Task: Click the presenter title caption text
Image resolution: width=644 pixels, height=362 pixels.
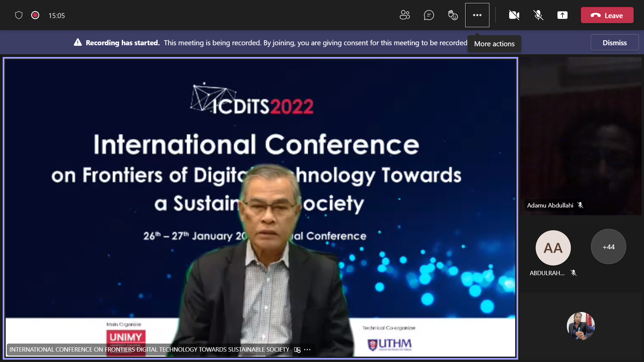Action: (x=149, y=350)
